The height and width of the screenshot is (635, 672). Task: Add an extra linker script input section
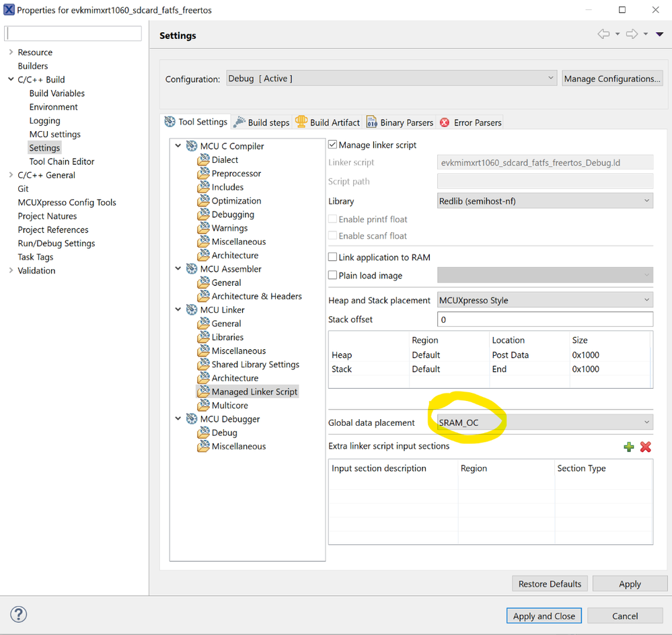[629, 447]
